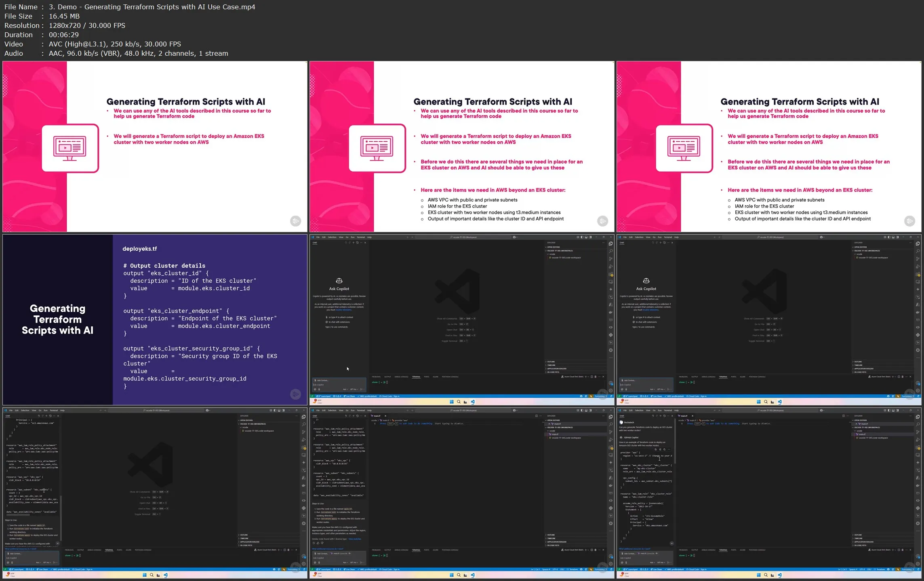Select TERMINAL panel tab in the arrow-pointer frame
The width and height of the screenshot is (924, 581).
coord(416,377)
